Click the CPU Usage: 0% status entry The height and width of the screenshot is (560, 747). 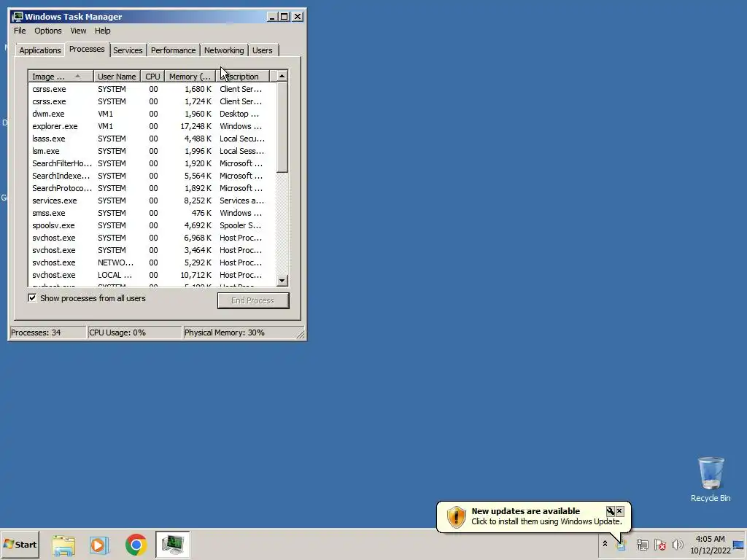coord(135,332)
